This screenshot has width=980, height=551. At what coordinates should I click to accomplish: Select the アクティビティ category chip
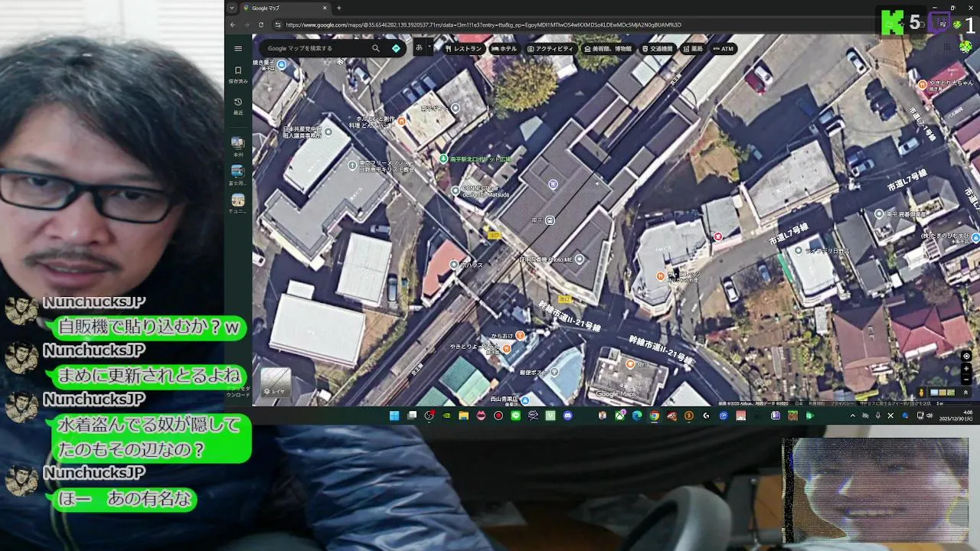click(550, 48)
